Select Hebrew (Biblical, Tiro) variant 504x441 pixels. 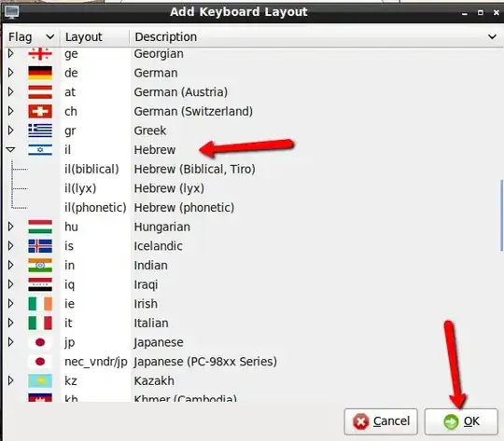pyautogui.click(x=194, y=170)
